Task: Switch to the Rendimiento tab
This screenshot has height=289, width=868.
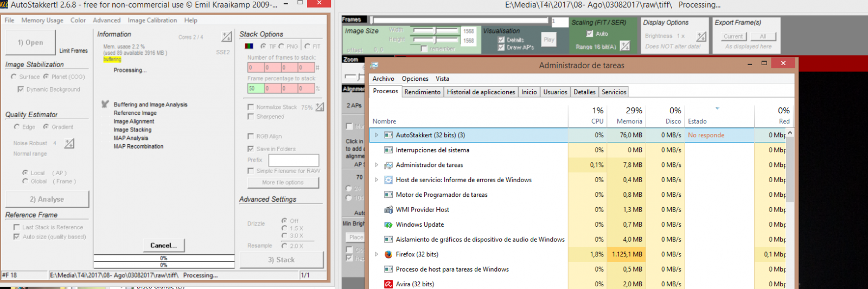Action: click(x=423, y=92)
